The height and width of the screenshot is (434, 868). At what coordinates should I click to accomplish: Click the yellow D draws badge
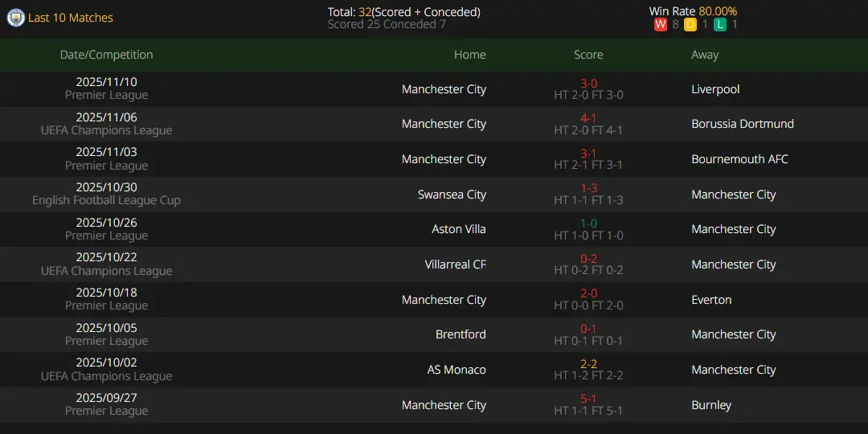click(690, 24)
